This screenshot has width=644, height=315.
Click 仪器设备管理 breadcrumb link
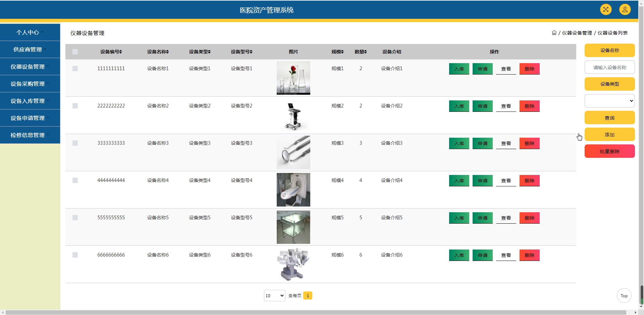pyautogui.click(x=577, y=33)
